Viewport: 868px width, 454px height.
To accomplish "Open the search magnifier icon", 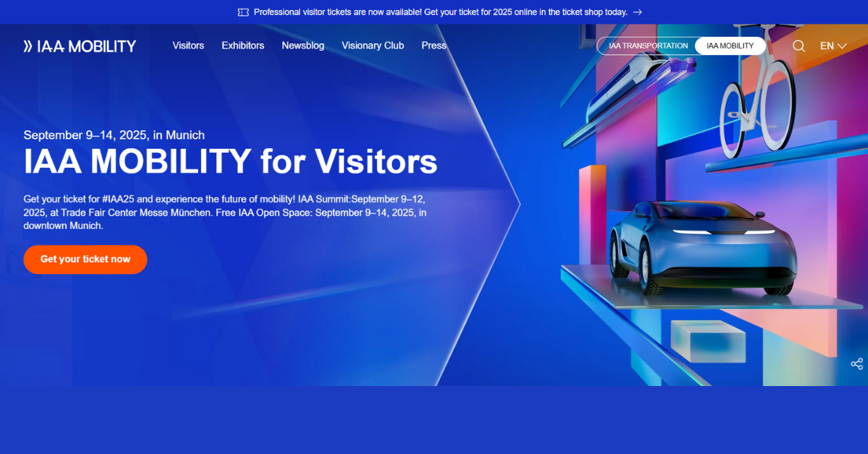I will pos(799,46).
